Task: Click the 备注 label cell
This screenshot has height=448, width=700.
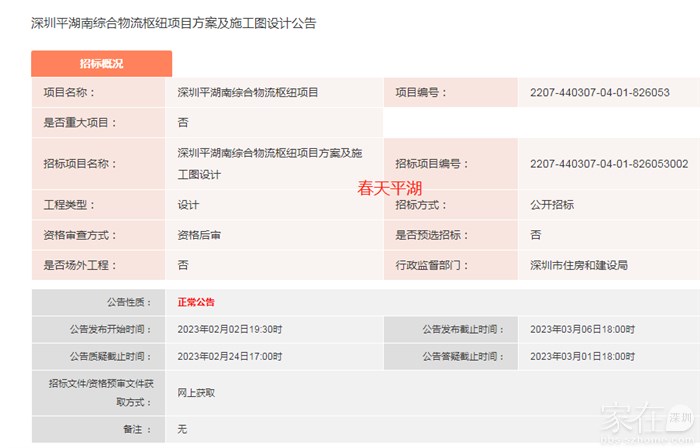Action: 140,429
